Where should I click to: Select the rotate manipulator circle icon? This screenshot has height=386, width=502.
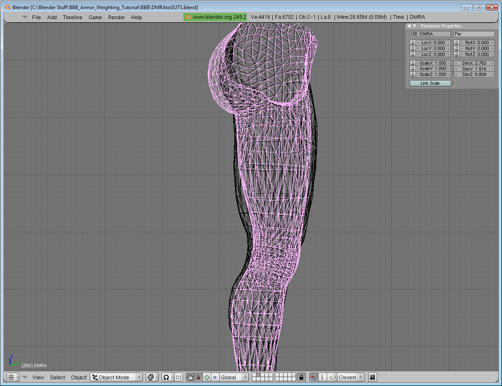207,377
